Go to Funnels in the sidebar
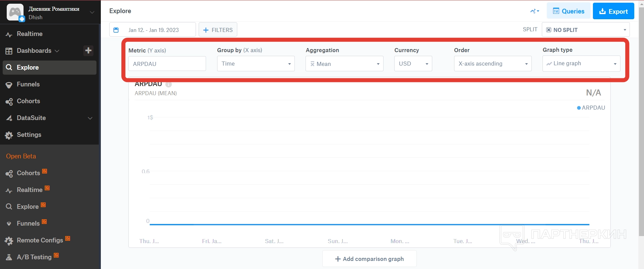The height and width of the screenshot is (269, 644). click(28, 84)
